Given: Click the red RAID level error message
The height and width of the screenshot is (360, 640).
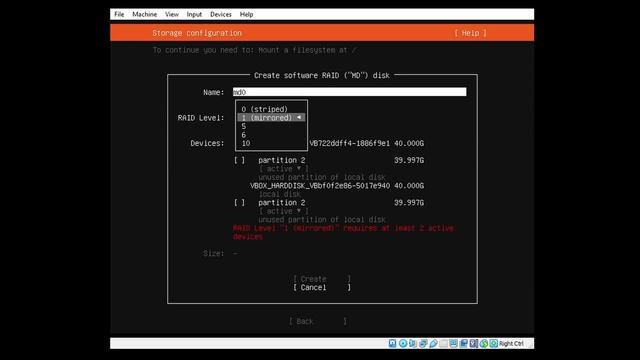Looking at the screenshot, I should [343, 232].
